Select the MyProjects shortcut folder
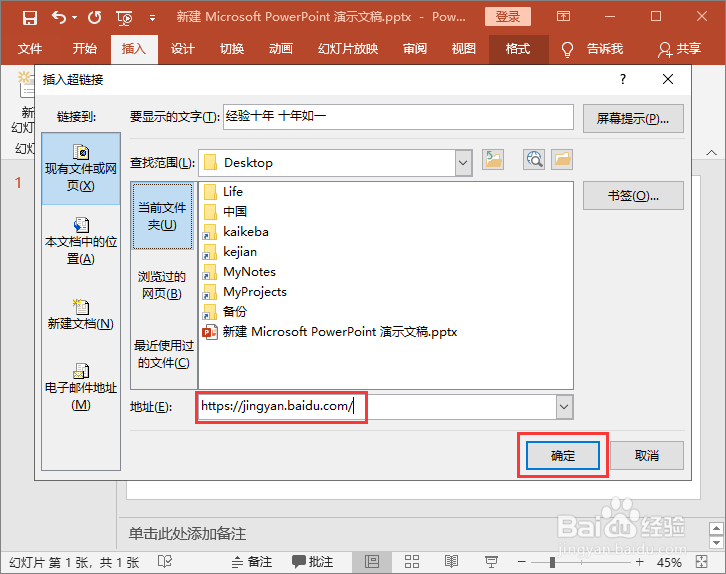 245,292
